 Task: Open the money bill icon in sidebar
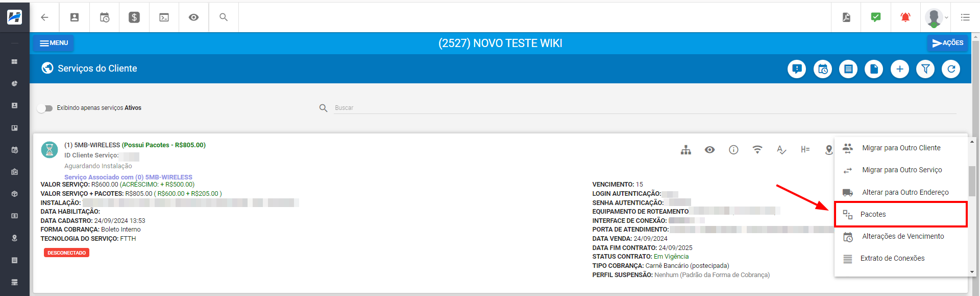pos(14,216)
